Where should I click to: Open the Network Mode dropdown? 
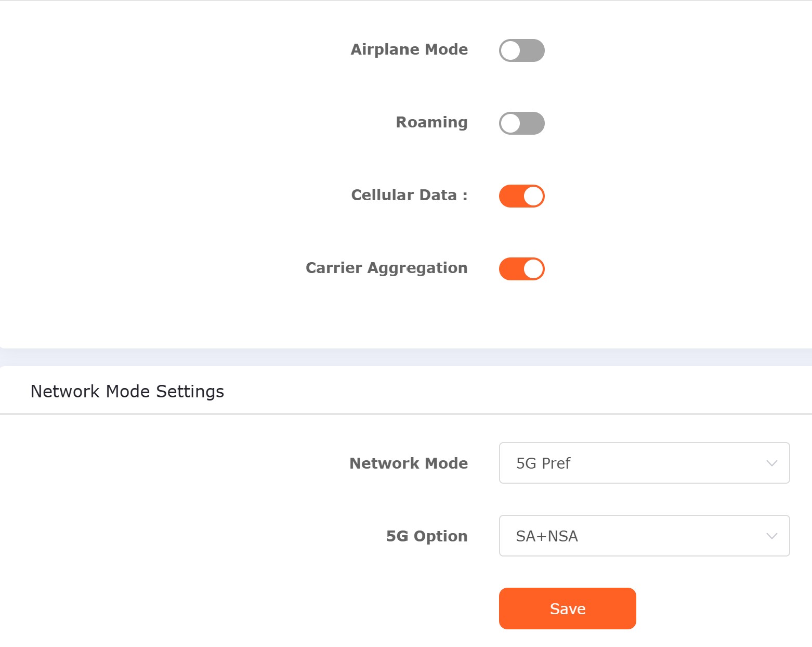click(x=645, y=463)
